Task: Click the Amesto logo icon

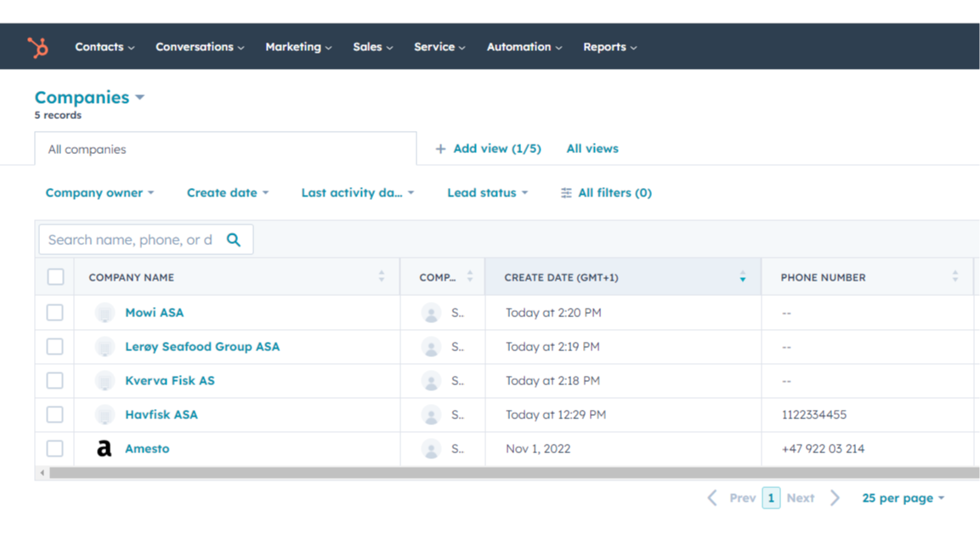Action: [x=105, y=448]
